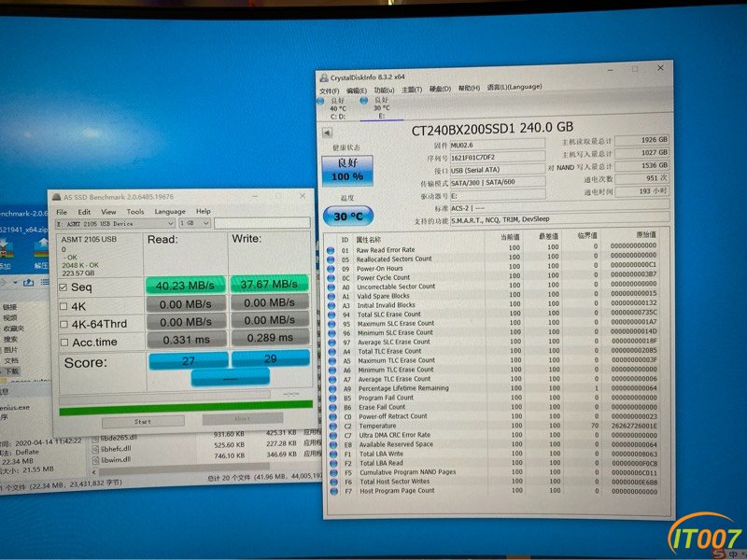Click the previous disk arrow button
Image resolution: width=747 pixels, height=560 pixels.
328,133
